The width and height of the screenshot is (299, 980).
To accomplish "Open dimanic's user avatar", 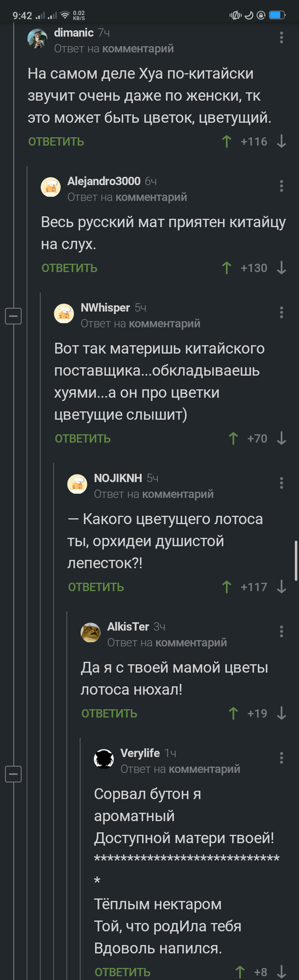I will pos(38,39).
